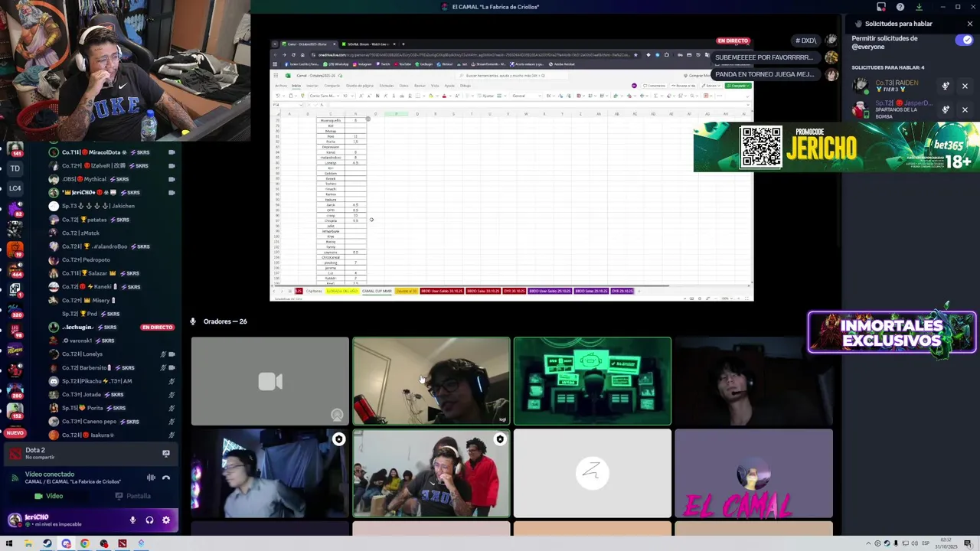Image resolution: width=980 pixels, height=551 pixels.
Task: Start screen share with Pantalla button
Action: click(x=133, y=496)
